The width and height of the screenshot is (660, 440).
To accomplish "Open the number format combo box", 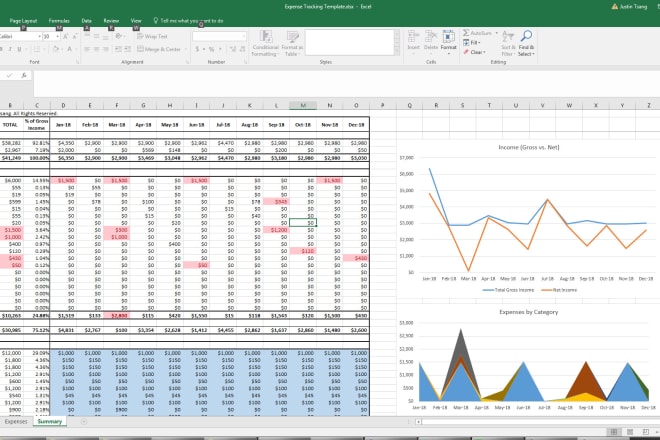I will point(219,37).
